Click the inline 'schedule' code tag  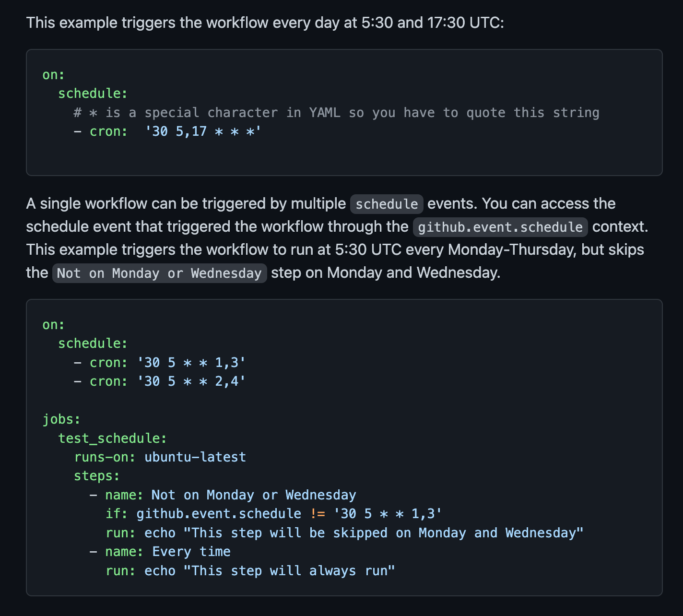click(387, 204)
